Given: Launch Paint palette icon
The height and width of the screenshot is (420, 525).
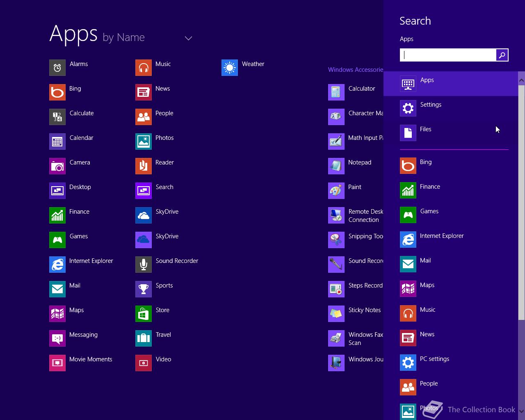Looking at the screenshot, I should pyautogui.click(x=336, y=191).
